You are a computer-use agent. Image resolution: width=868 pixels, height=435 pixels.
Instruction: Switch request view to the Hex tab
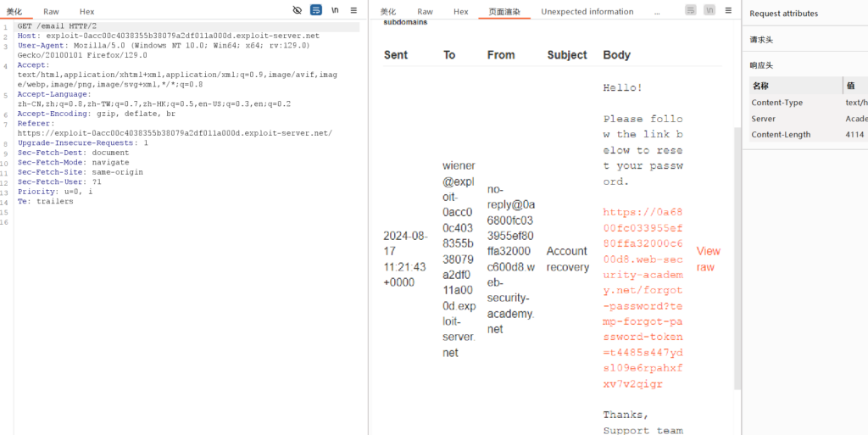[86, 12]
